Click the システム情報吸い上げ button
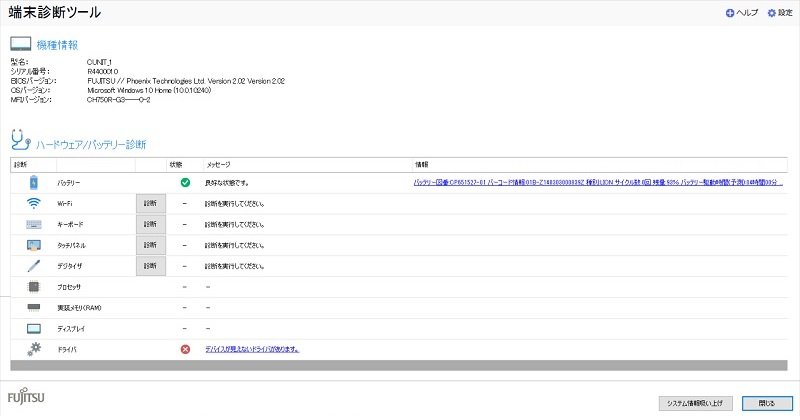The image size is (800, 420). click(x=695, y=403)
